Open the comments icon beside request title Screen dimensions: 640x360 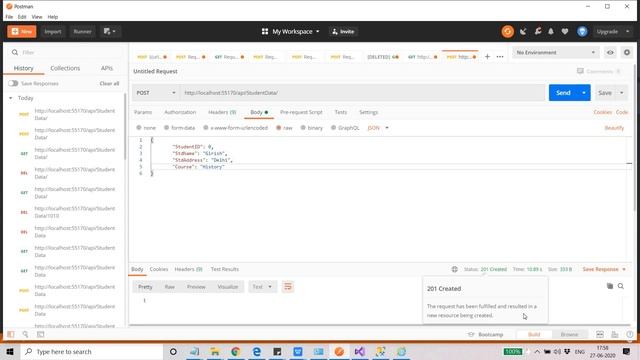pyautogui.click(x=580, y=71)
